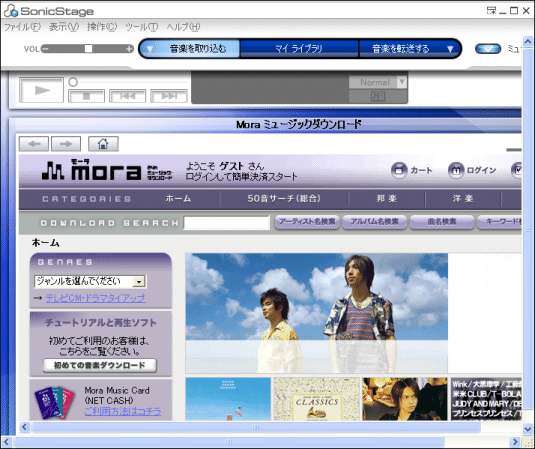Switch to マイ ライブラリ tab
Viewport: 535px width, 449px height.
pyautogui.click(x=299, y=49)
